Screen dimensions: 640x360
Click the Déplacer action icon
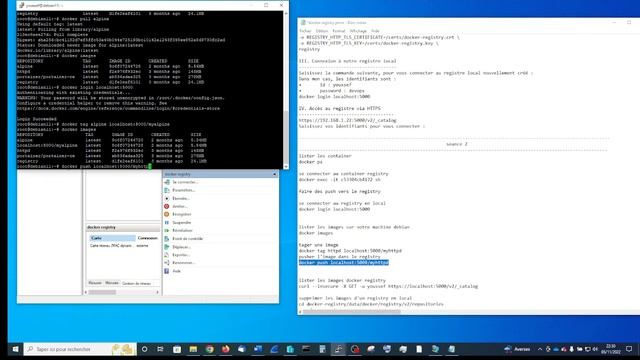[x=167, y=247]
